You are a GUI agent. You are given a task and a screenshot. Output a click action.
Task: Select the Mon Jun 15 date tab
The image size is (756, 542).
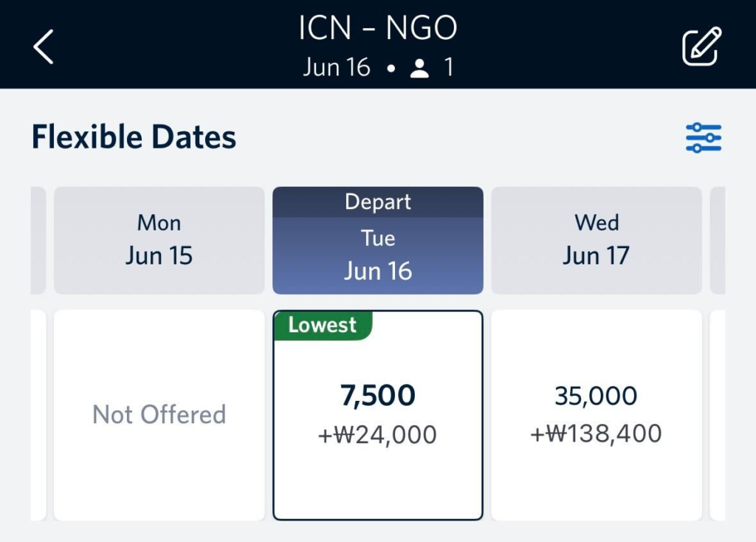coord(159,241)
